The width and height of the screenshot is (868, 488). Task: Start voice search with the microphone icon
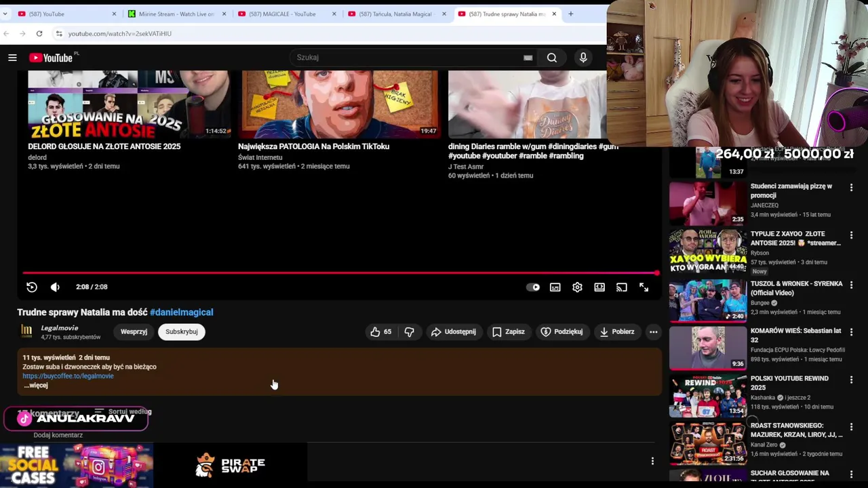point(583,58)
